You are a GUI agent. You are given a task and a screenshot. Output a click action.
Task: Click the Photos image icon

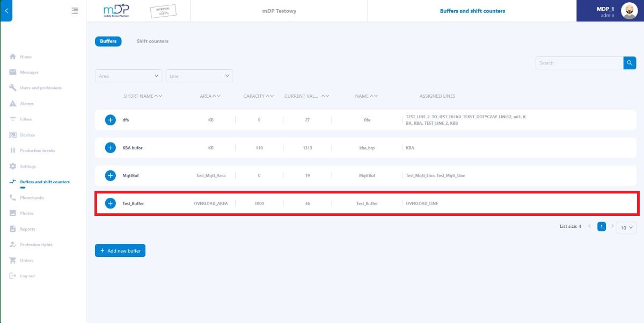click(13, 213)
